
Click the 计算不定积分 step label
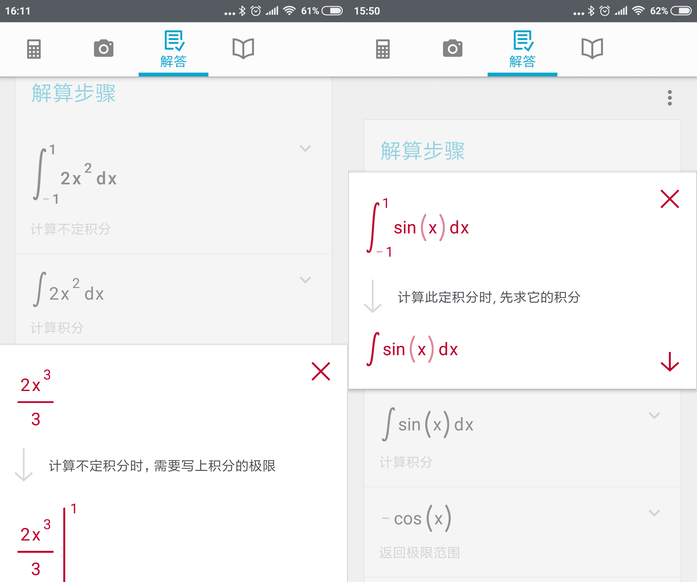coord(70,229)
